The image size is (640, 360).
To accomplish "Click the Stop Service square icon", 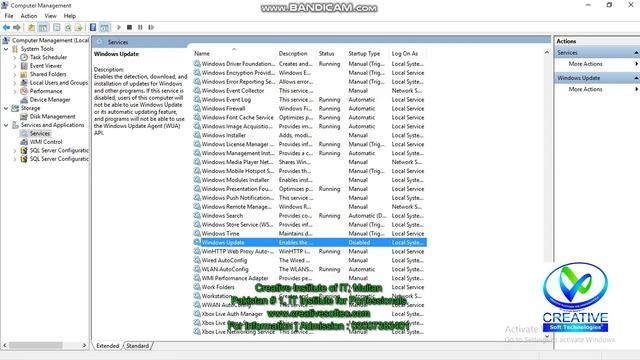I will tap(129, 27).
